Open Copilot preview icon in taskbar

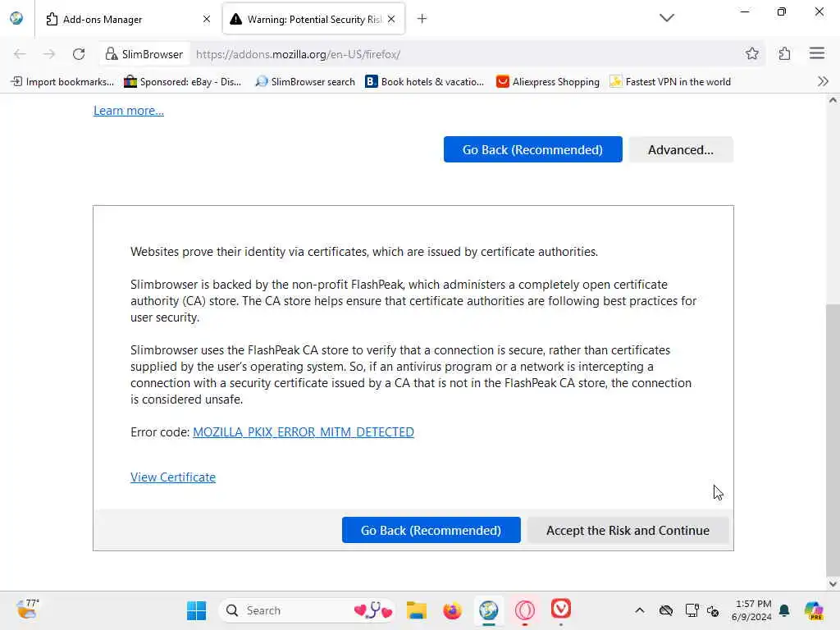(x=814, y=610)
